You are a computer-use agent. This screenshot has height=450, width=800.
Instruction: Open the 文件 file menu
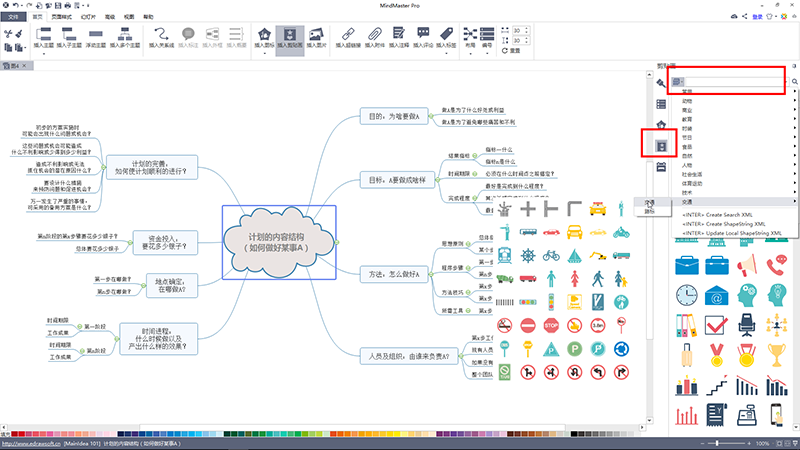pos(13,17)
